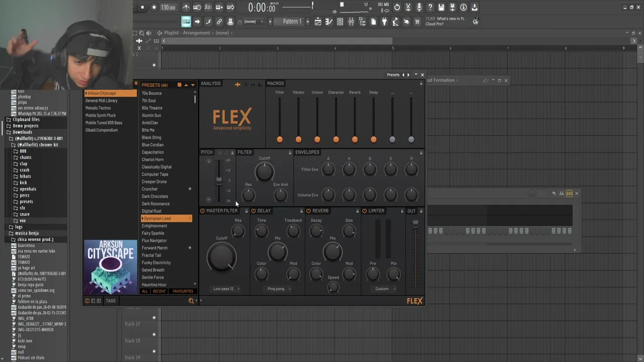The width and height of the screenshot is (644, 362).
Task: Click next preset arrow in FLEX title bar
Action: [409, 75]
